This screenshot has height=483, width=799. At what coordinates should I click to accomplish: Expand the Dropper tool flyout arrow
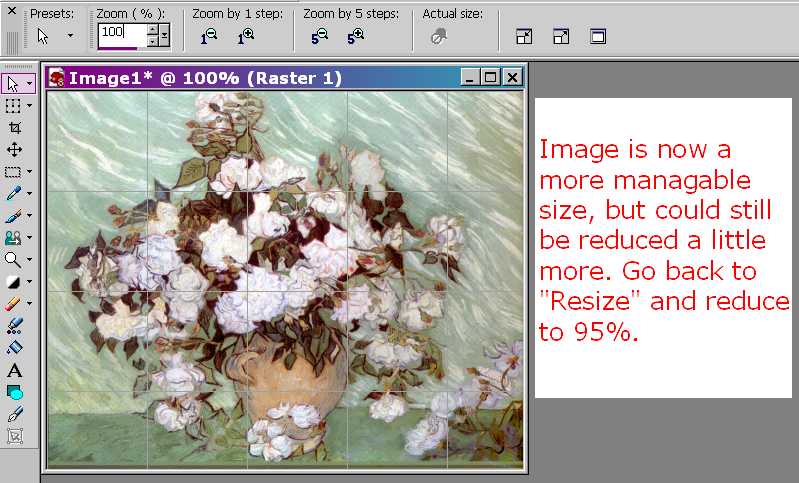(x=30, y=194)
